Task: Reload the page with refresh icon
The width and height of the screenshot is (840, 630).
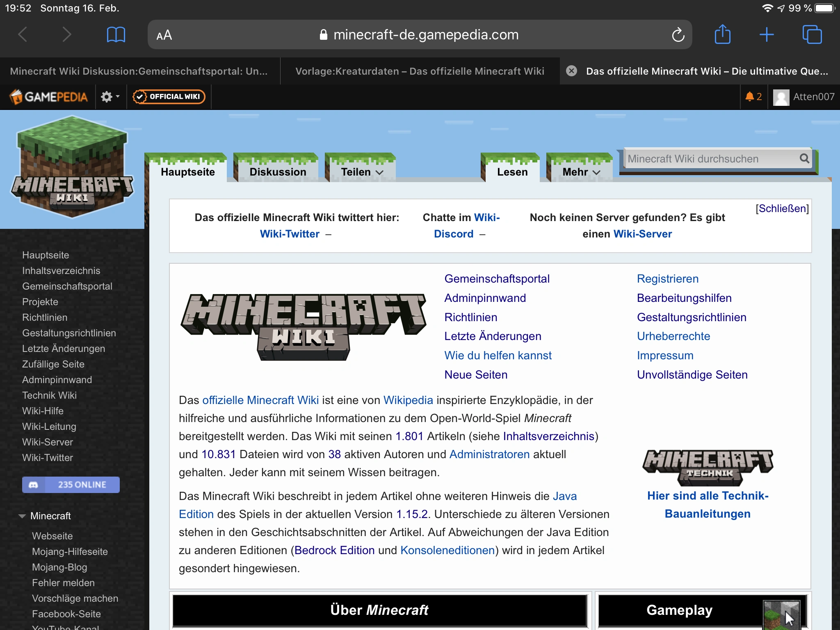Action: coord(678,35)
